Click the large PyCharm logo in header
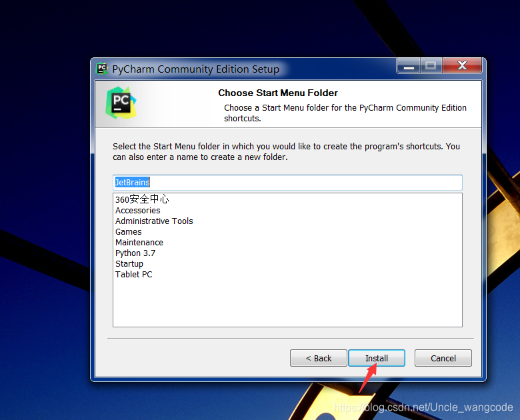The height and width of the screenshot is (420, 520). tap(121, 103)
